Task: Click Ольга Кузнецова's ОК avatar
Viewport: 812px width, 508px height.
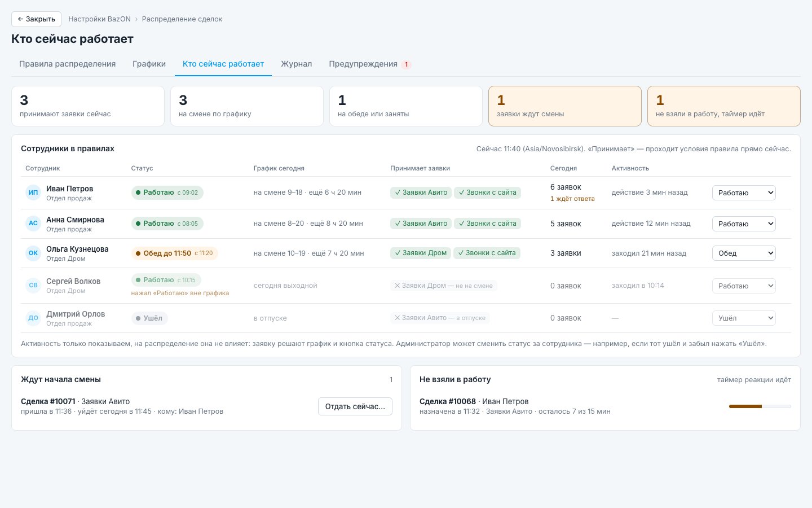Action: 33,253
